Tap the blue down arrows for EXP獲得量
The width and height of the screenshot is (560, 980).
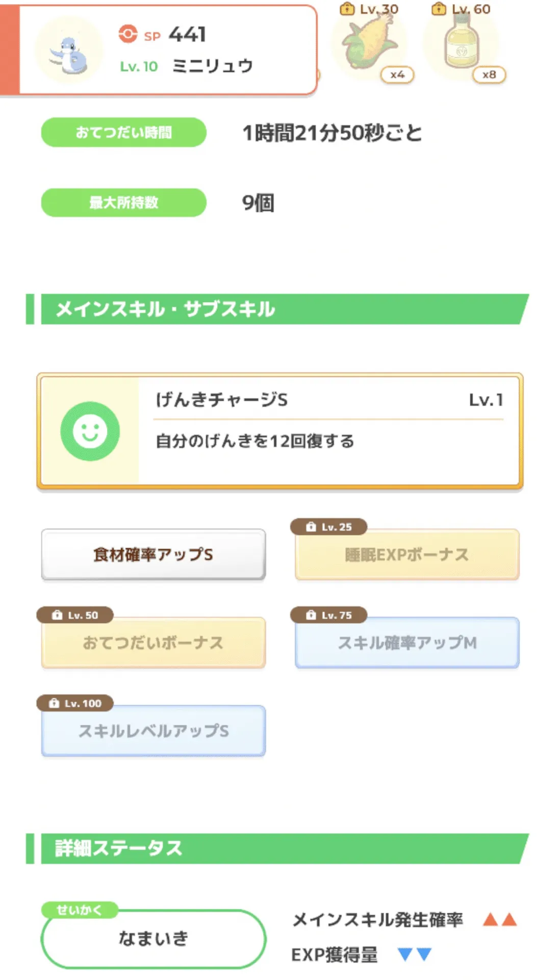point(414,954)
